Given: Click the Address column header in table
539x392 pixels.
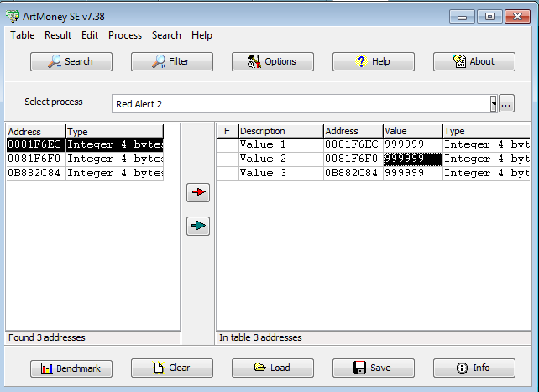Looking at the screenshot, I should click(353, 131).
